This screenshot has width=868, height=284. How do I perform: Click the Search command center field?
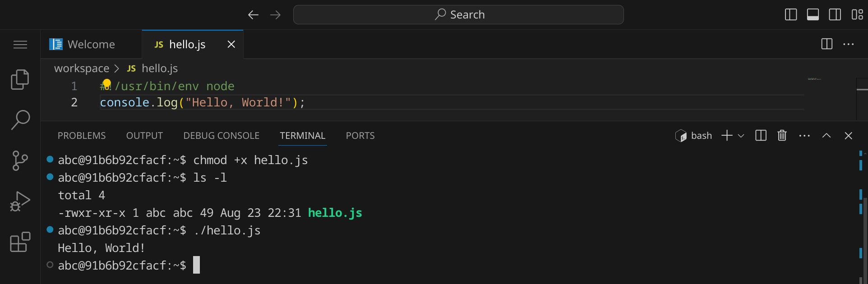pyautogui.click(x=458, y=15)
